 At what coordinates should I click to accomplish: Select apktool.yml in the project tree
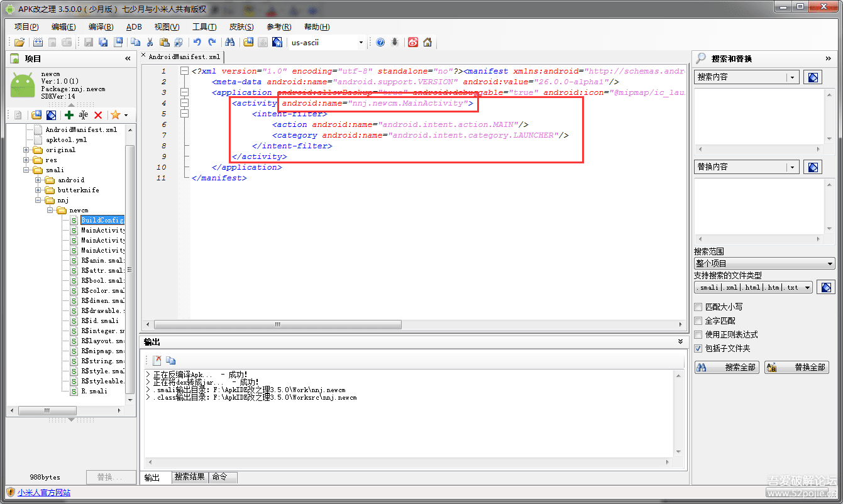66,140
